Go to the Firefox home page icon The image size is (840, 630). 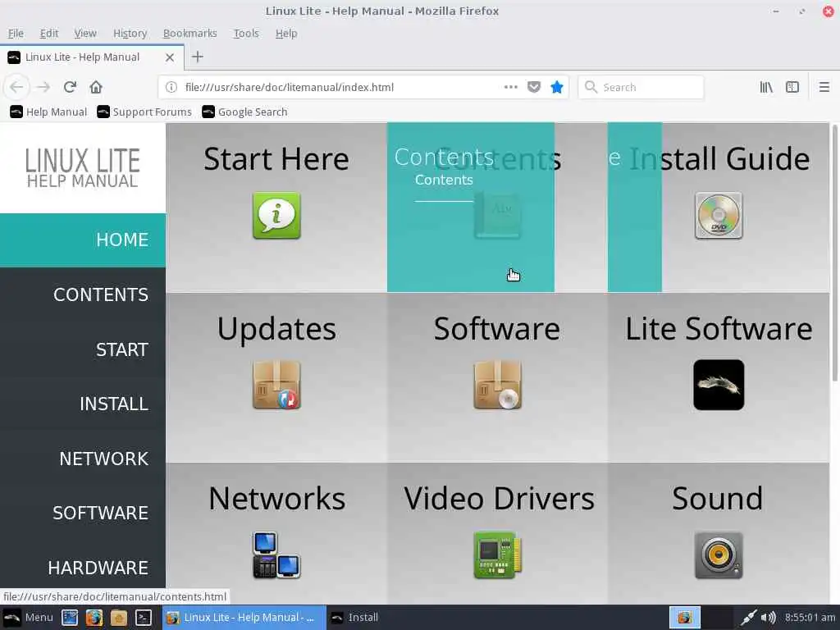pyautogui.click(x=96, y=87)
